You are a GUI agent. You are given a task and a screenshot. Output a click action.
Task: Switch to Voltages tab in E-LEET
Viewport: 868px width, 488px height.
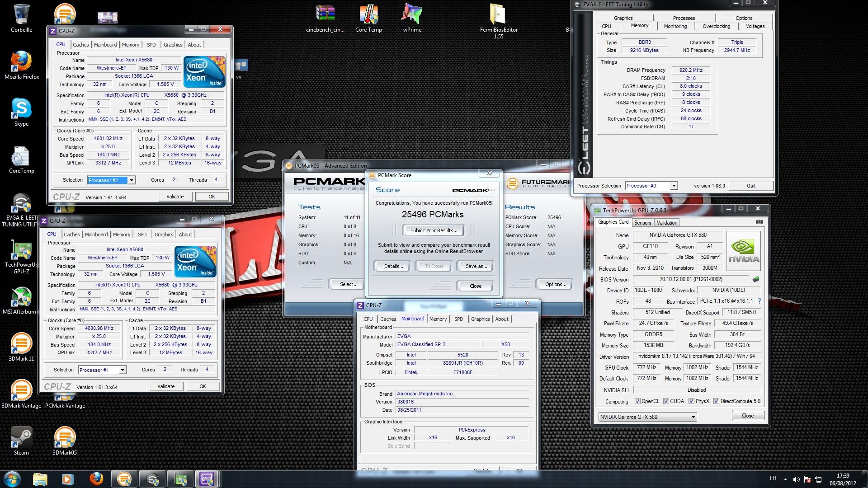coord(755,26)
